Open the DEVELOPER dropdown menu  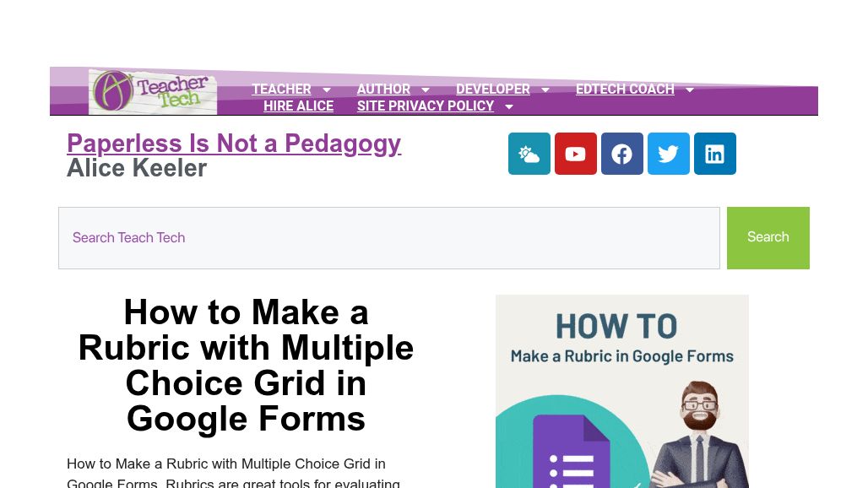[545, 89]
